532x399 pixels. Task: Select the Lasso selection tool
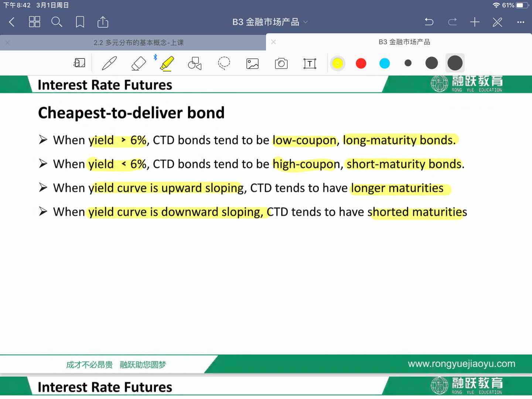pos(224,63)
